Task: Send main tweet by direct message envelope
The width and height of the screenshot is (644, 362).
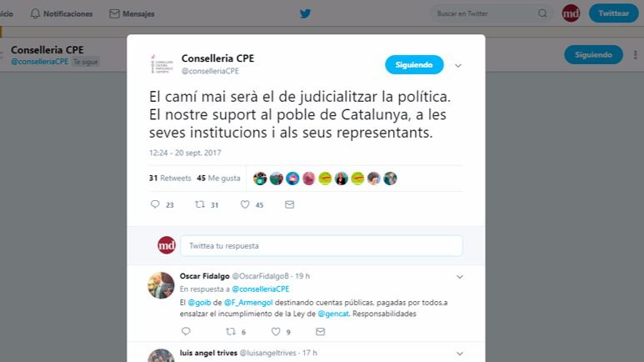Action: pyautogui.click(x=290, y=204)
